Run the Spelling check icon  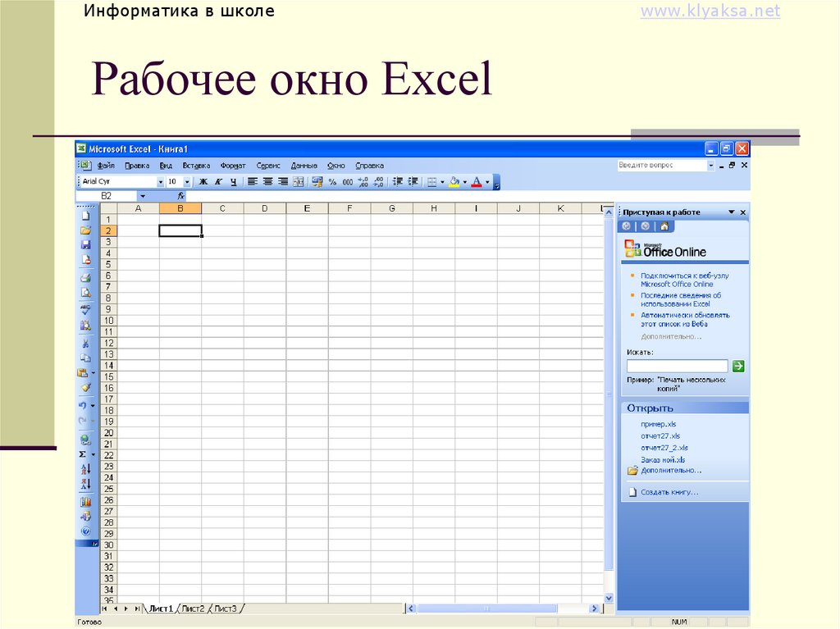[85, 309]
